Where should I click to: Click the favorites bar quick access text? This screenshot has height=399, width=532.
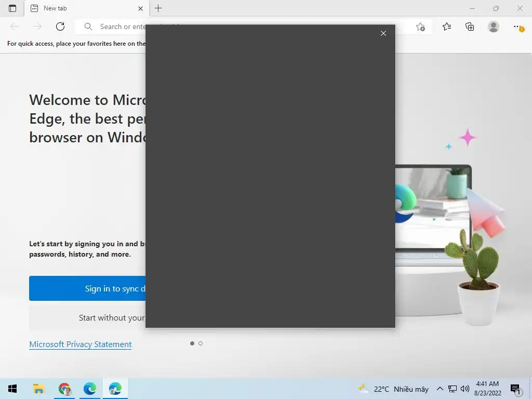(76, 44)
